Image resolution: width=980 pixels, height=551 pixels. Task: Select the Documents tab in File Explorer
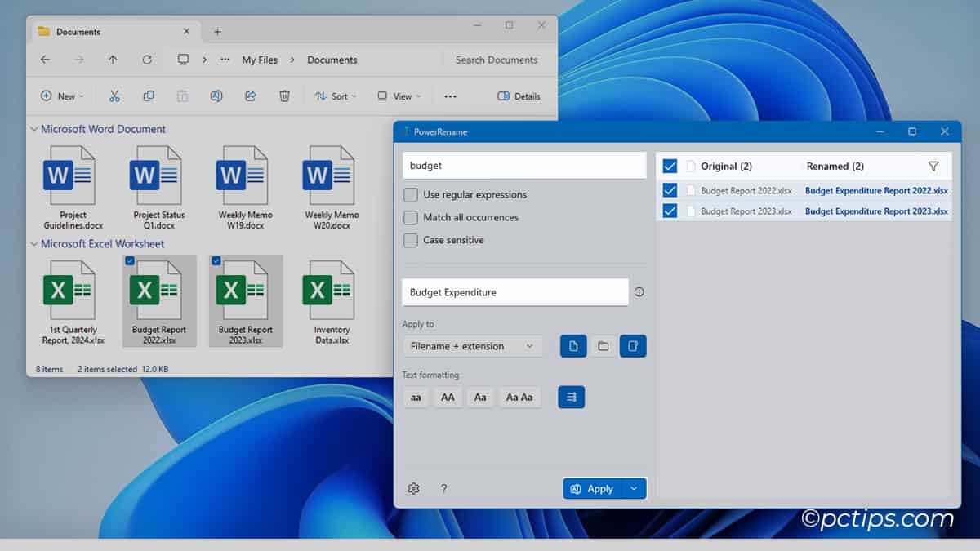(114, 32)
